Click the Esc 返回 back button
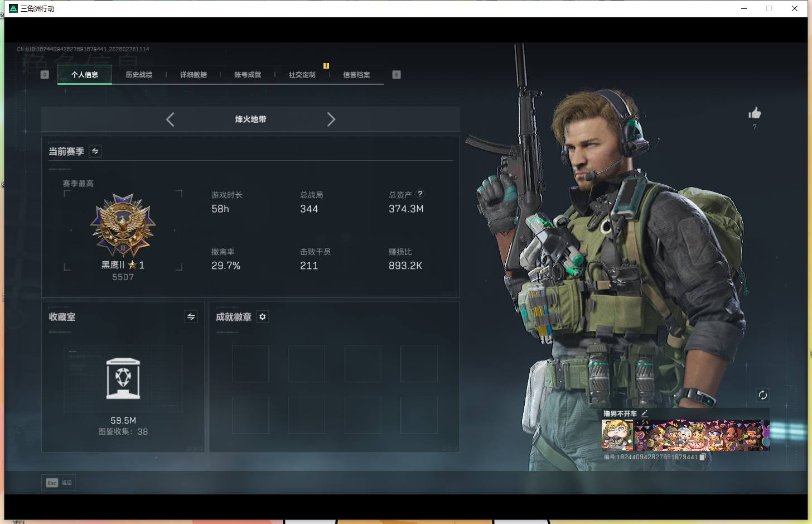The image size is (812, 524). point(59,483)
